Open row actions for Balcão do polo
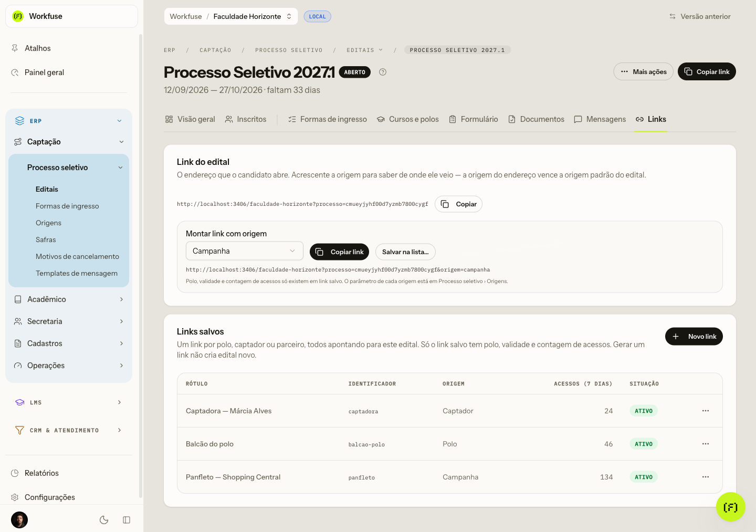756x532 pixels. click(x=705, y=444)
